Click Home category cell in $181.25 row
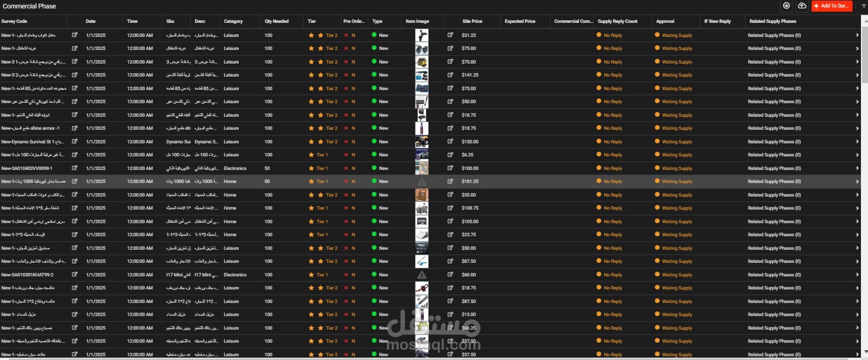868x360 pixels. [230, 181]
